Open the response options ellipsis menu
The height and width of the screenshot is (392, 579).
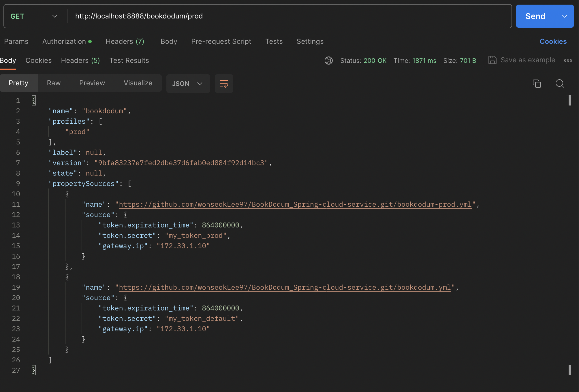pyautogui.click(x=568, y=61)
